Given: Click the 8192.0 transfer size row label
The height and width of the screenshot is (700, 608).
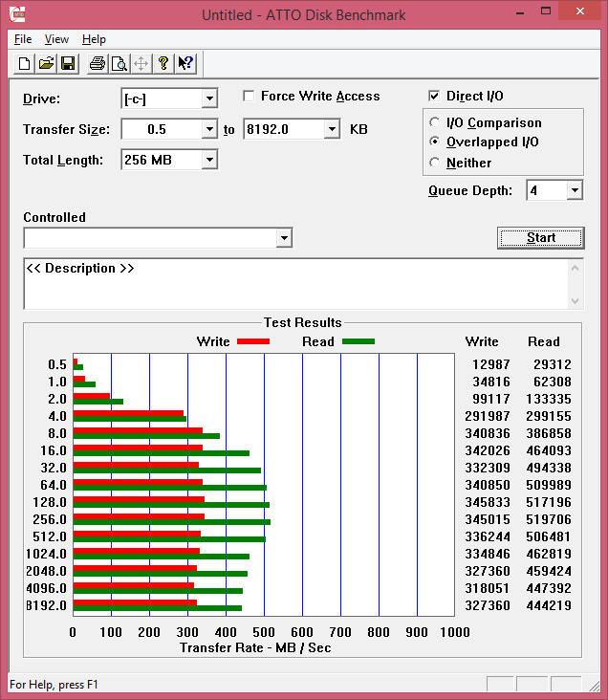Looking at the screenshot, I should (46, 605).
